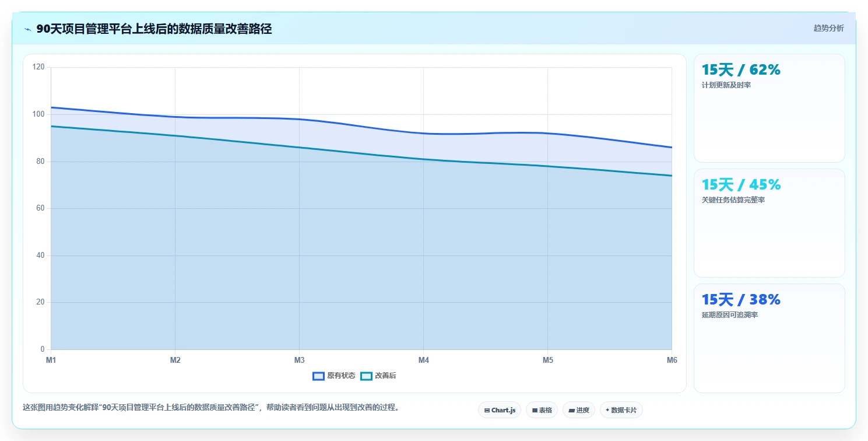Click the chart description sentence below chart
Viewport: 868px width, 441px height.
tap(212, 408)
